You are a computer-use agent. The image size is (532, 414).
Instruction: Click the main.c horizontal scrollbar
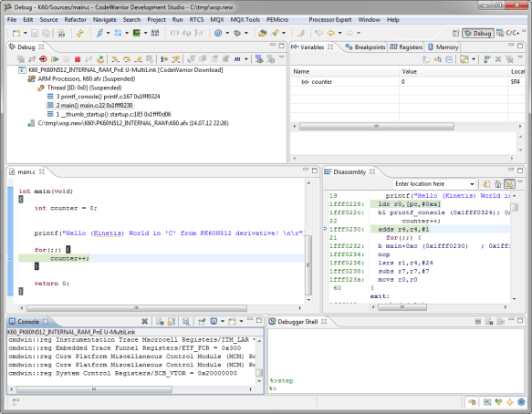click(x=136, y=308)
